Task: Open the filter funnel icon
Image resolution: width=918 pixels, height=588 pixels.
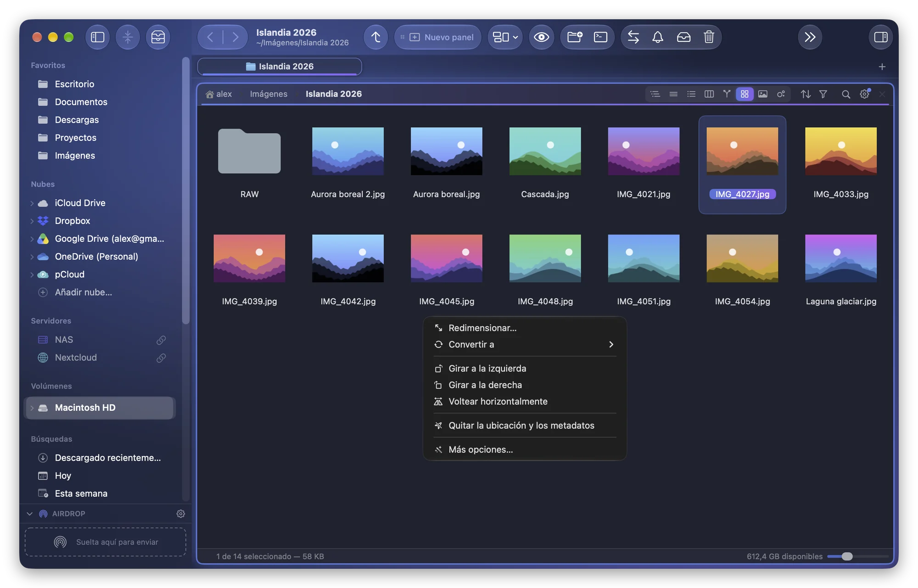Action: pyautogui.click(x=823, y=94)
